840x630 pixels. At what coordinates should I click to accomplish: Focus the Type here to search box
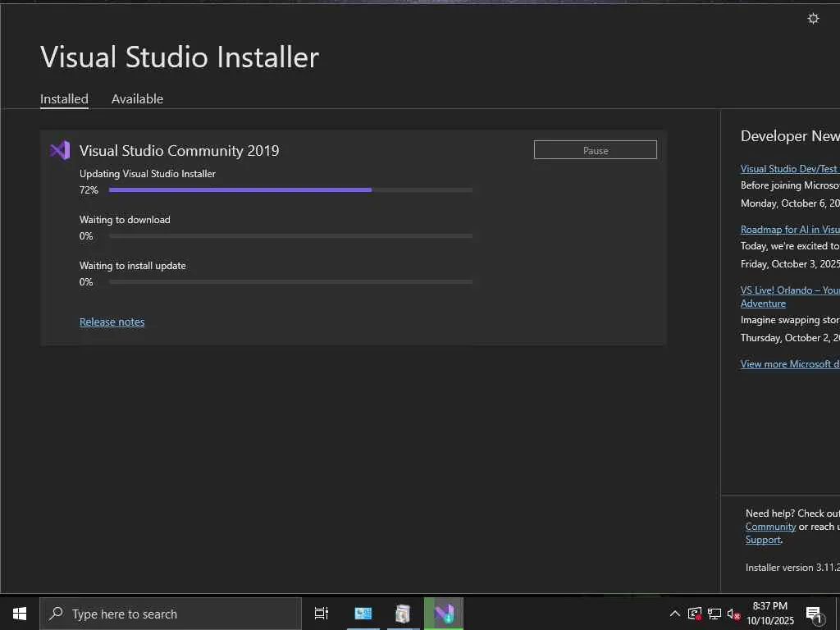click(x=171, y=614)
